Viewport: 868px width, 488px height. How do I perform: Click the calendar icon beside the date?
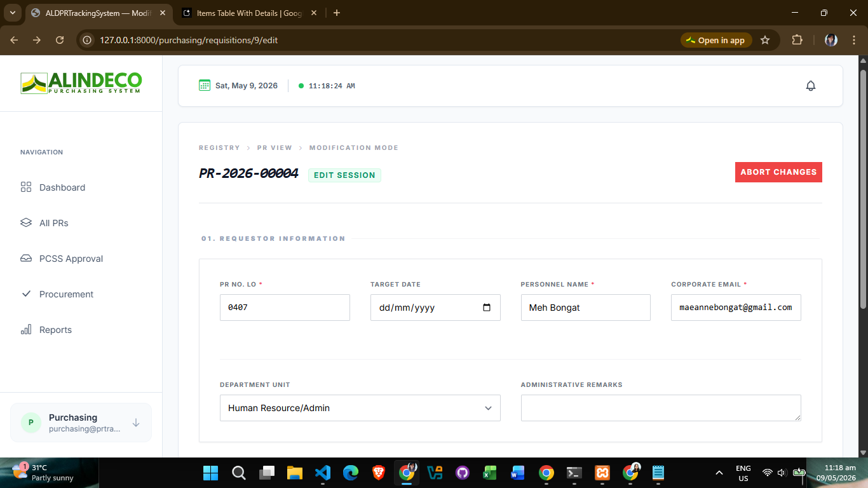point(205,85)
